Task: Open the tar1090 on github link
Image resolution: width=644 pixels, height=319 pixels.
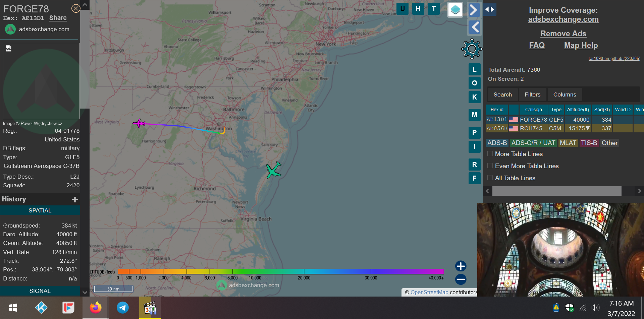Action: coord(614,59)
